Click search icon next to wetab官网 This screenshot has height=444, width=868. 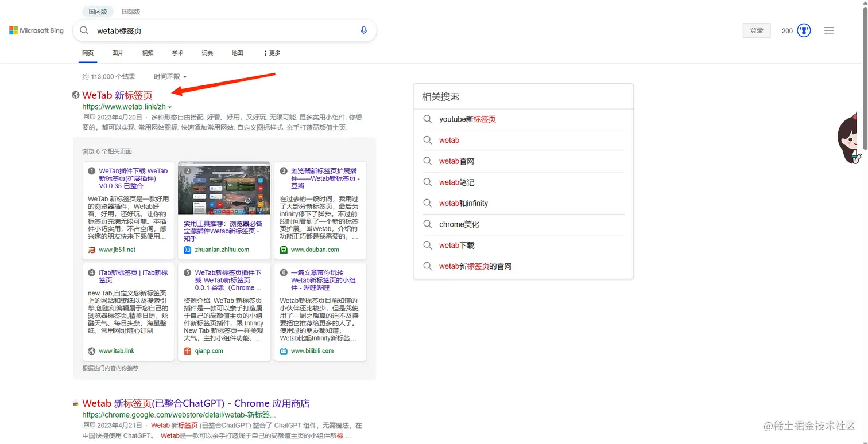pos(427,161)
